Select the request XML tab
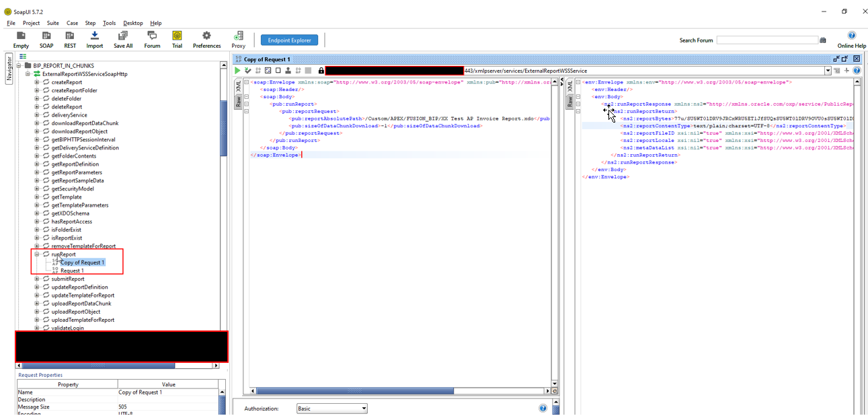This screenshot has width=868, height=418. click(x=238, y=87)
